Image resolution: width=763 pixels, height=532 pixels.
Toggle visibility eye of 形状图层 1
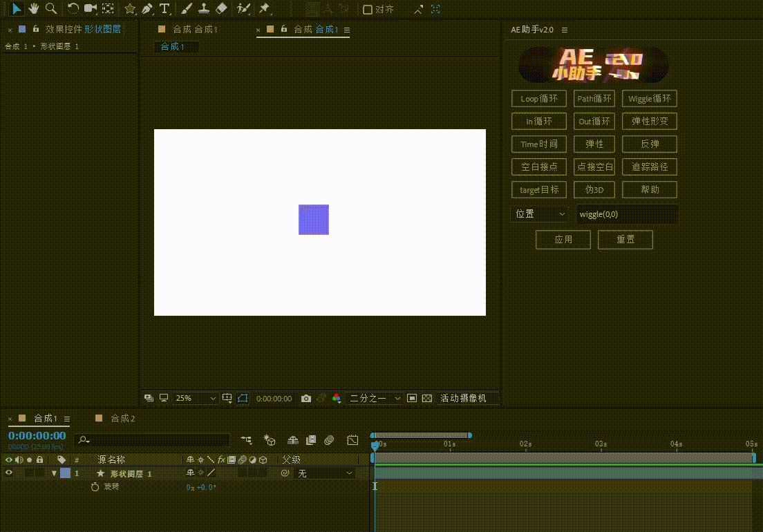(x=9, y=473)
